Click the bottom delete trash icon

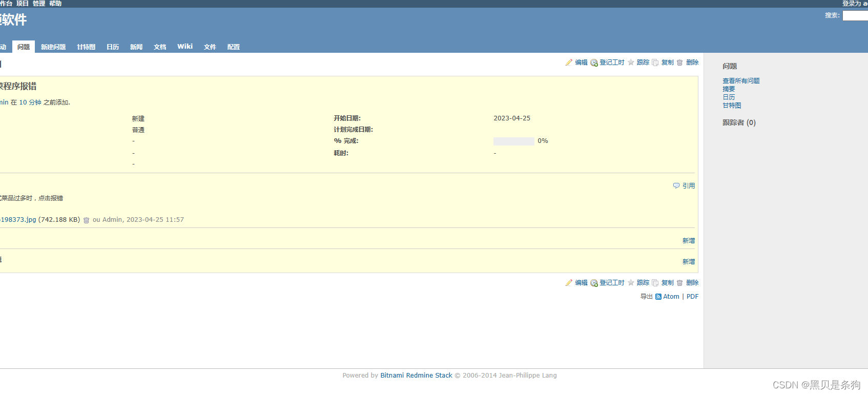point(680,283)
